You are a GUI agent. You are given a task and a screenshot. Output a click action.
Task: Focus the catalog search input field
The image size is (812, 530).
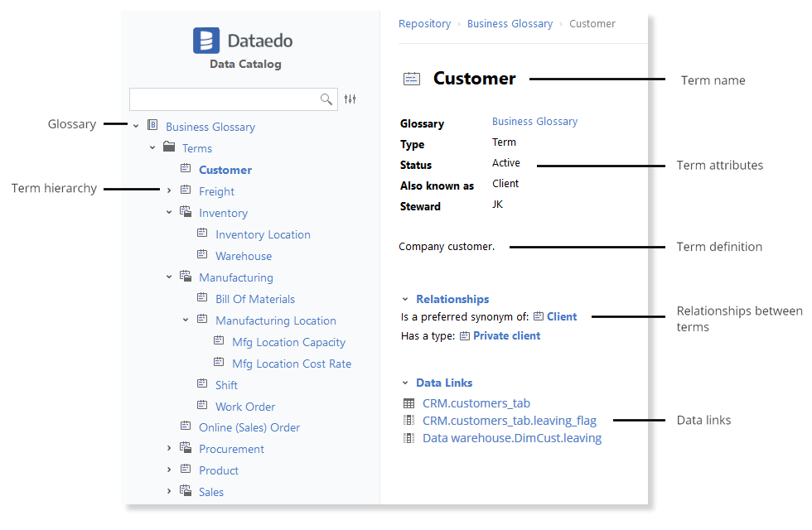click(224, 99)
